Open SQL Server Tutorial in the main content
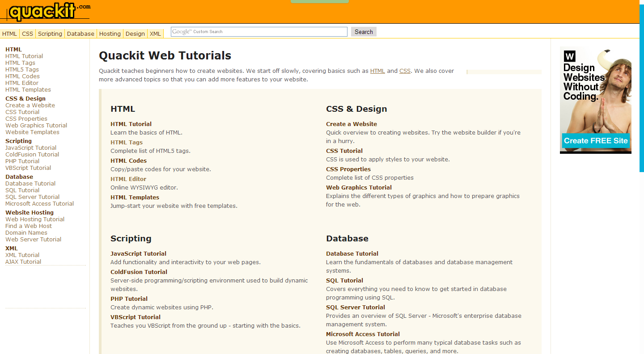This screenshot has height=354, width=644. tap(356, 308)
